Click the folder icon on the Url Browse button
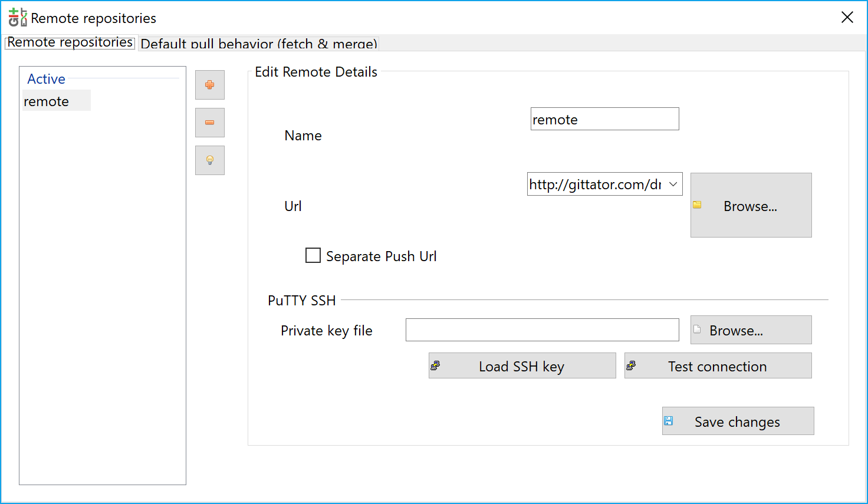This screenshot has height=504, width=868. point(698,205)
